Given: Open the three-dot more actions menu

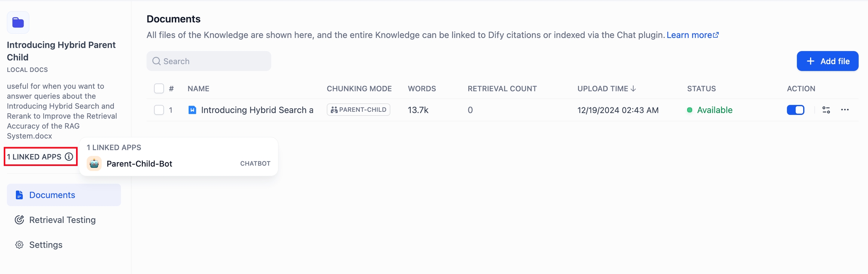Looking at the screenshot, I should click(845, 110).
